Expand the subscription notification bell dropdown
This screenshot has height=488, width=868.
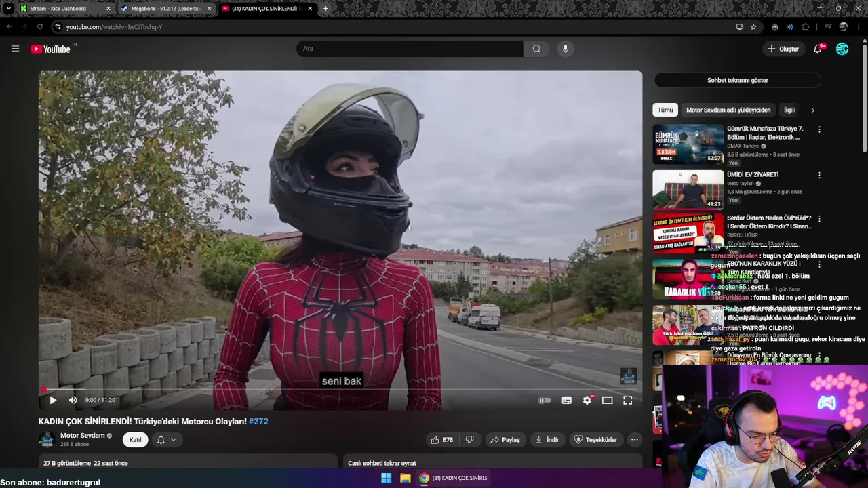(x=167, y=440)
